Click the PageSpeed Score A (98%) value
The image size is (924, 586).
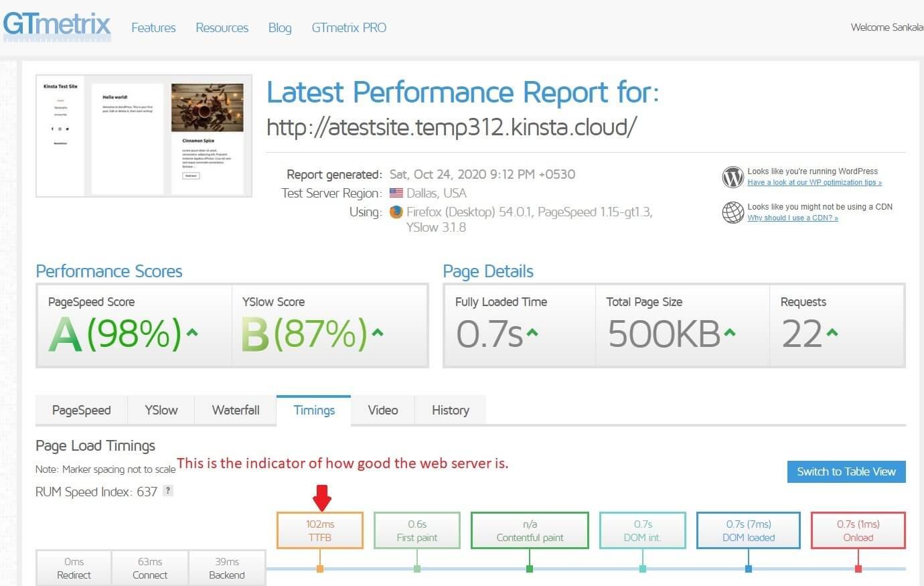(115, 334)
